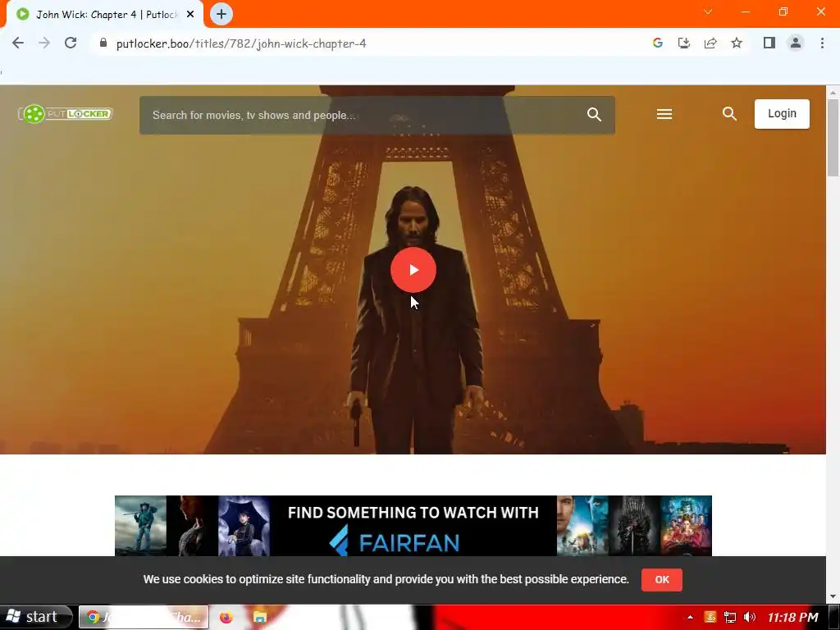Open the Login page
The width and height of the screenshot is (840, 630).
pyautogui.click(x=782, y=113)
